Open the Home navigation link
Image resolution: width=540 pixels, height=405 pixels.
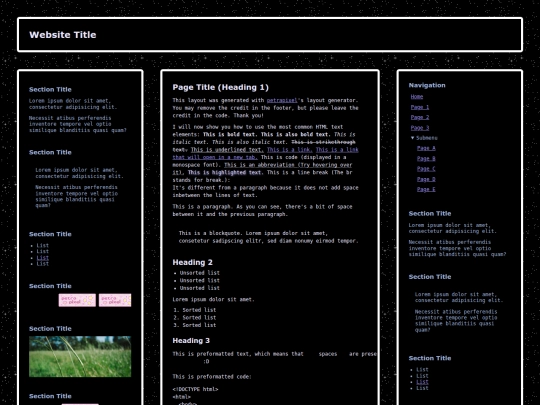pyautogui.click(x=417, y=97)
